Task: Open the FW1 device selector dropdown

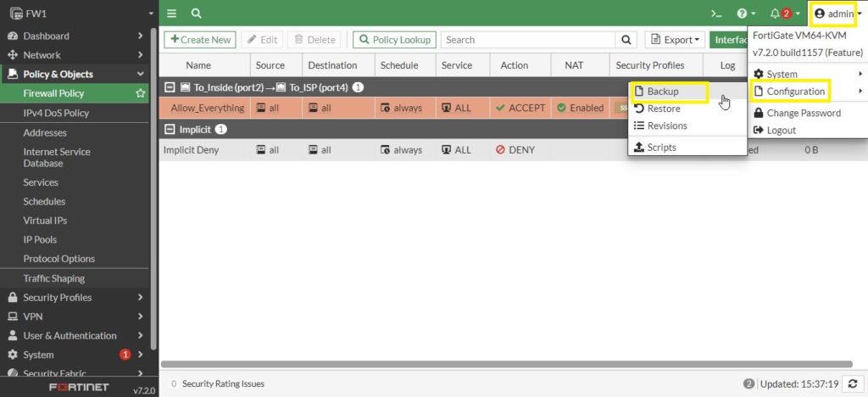Action: (x=79, y=14)
